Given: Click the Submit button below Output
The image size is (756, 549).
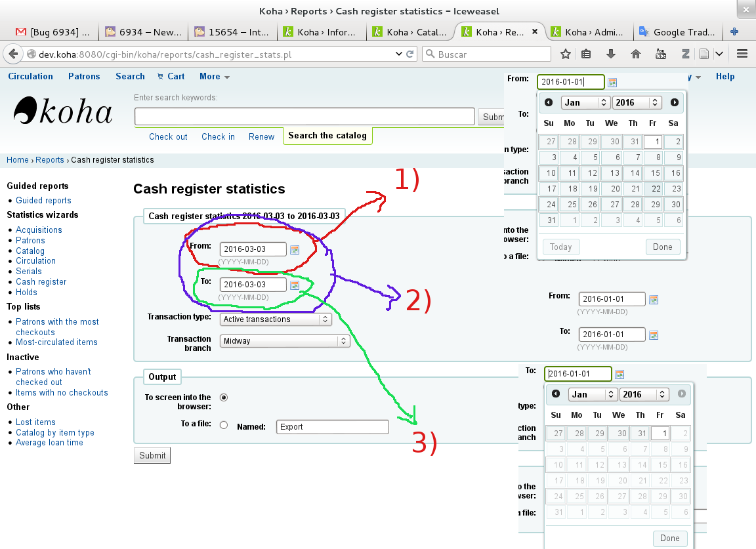Looking at the screenshot, I should (x=152, y=455).
